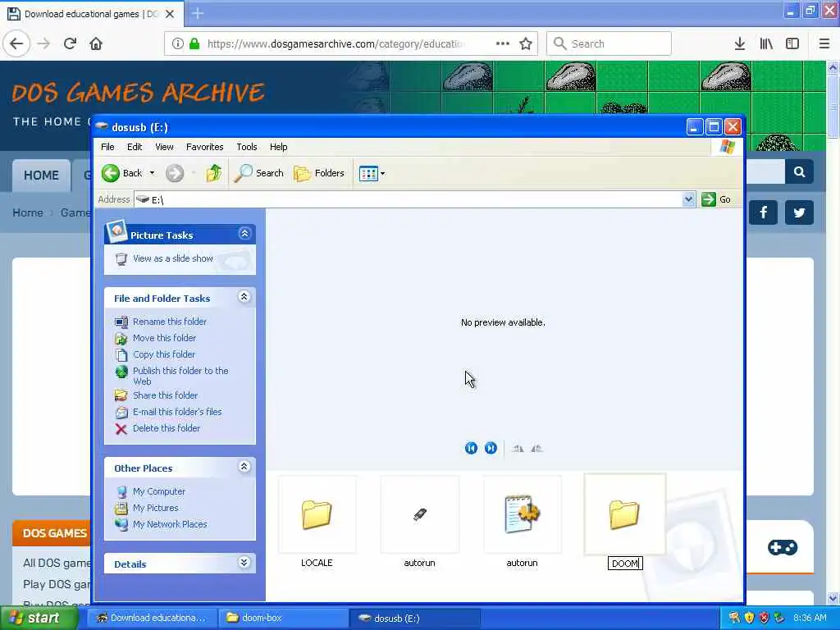This screenshot has width=840, height=630.
Task: Click the Firefox Search box
Action: (609, 43)
